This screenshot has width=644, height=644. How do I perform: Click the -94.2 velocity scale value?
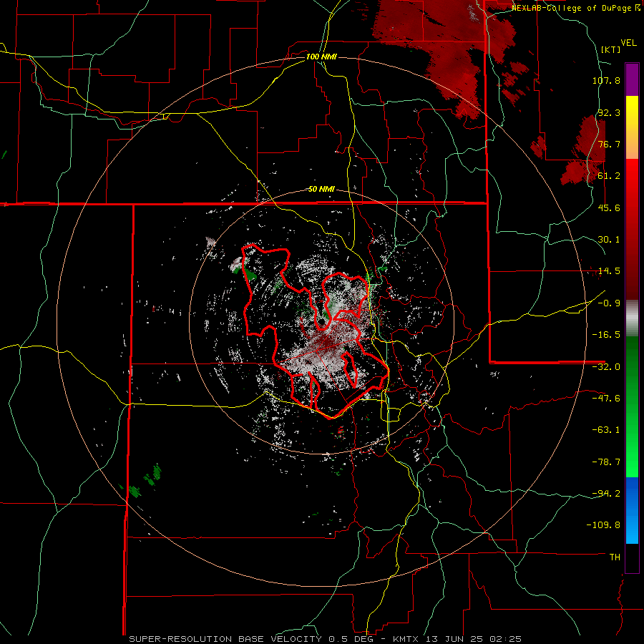coord(606,493)
